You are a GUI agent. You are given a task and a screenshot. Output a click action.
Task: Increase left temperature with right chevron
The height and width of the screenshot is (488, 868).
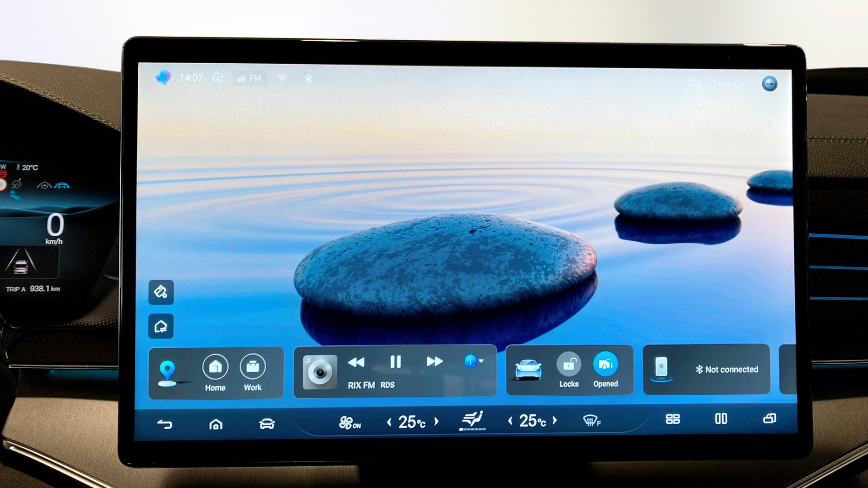436,422
